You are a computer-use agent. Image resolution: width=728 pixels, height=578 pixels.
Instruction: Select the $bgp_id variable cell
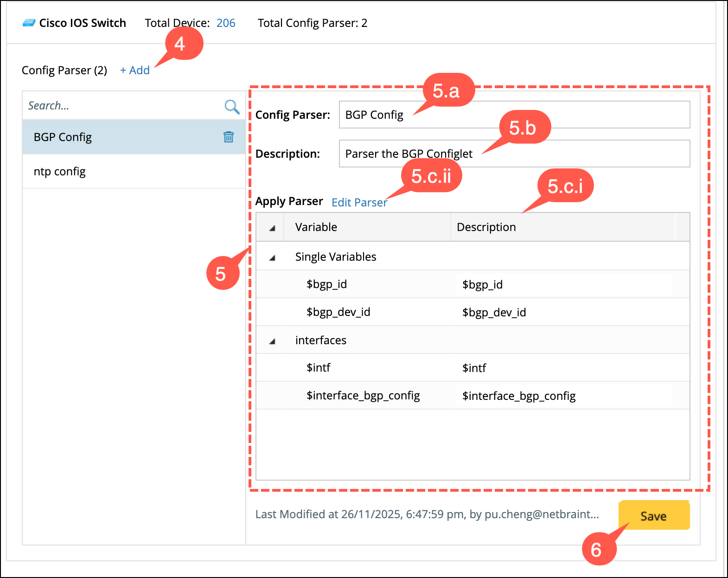(367, 284)
